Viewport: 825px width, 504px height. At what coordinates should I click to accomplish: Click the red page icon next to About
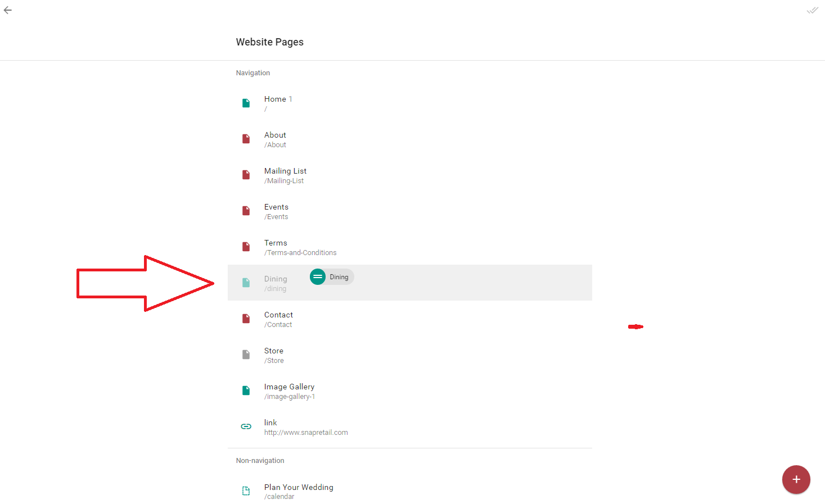(x=246, y=139)
